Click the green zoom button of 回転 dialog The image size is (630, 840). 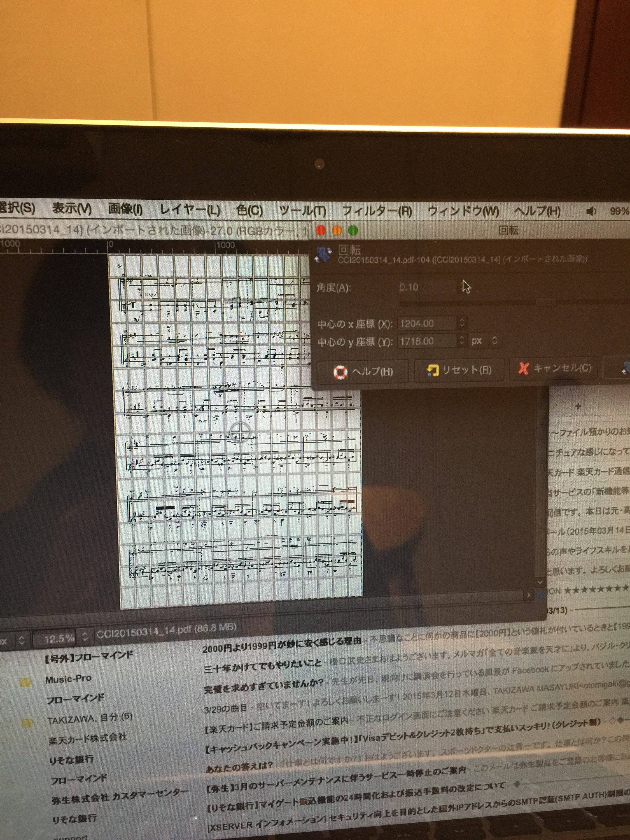coord(353,230)
